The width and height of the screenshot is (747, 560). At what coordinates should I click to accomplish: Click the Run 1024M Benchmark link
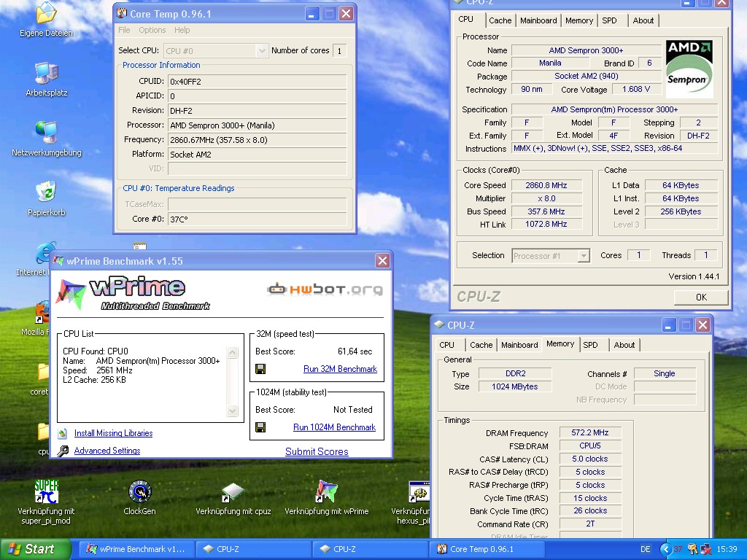pyautogui.click(x=334, y=427)
